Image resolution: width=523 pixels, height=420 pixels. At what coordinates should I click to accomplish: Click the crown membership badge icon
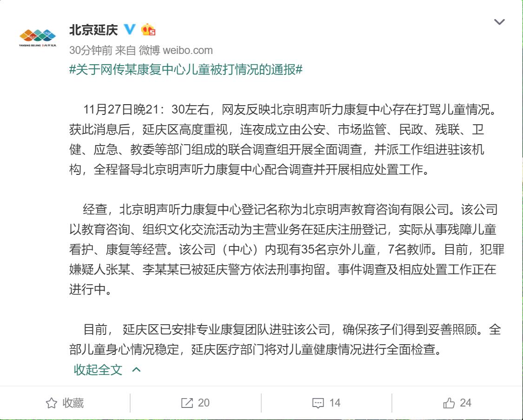pos(148,30)
